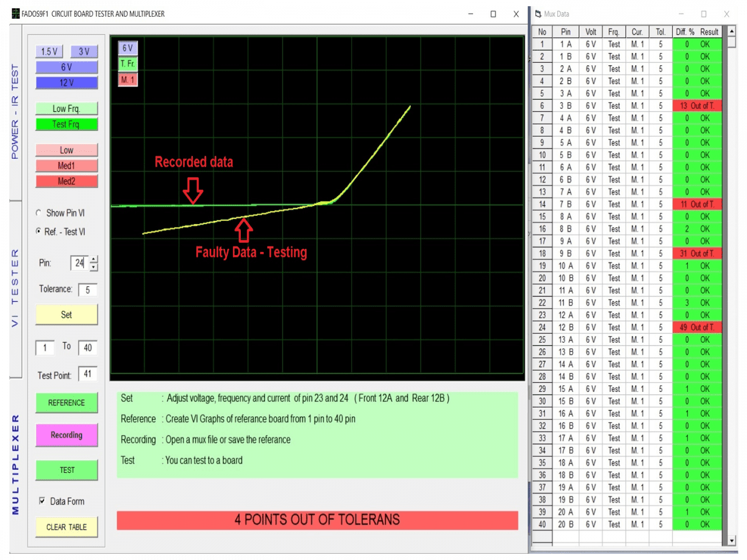Screen dimensions: 747x560
Task: Select the Show Pin VI radio button
Action: tap(40, 213)
